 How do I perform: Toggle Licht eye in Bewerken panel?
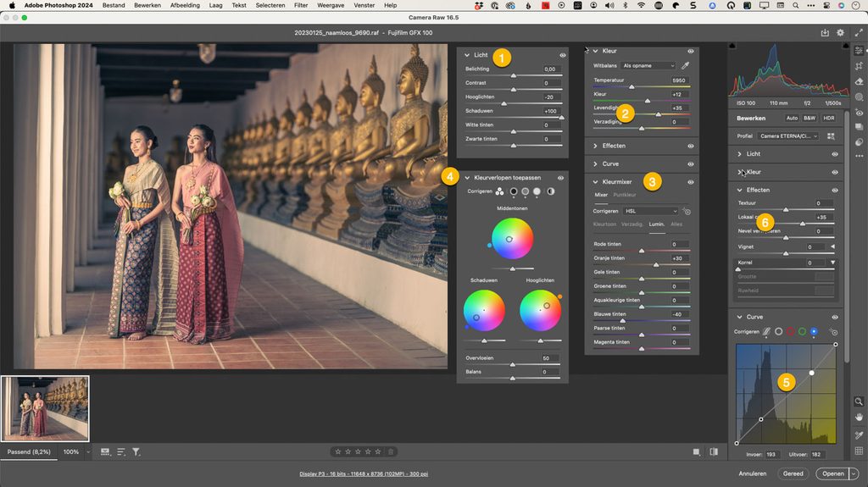(x=835, y=154)
